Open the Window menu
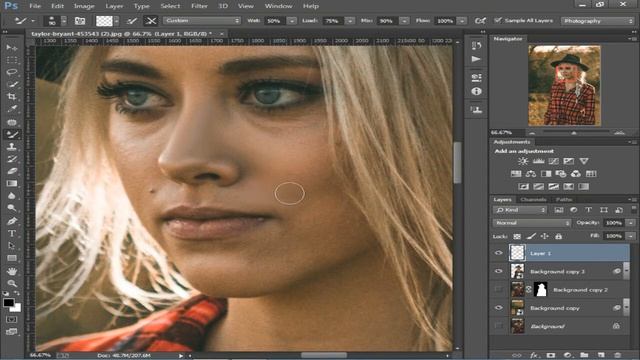640x360 pixels. [x=278, y=6]
